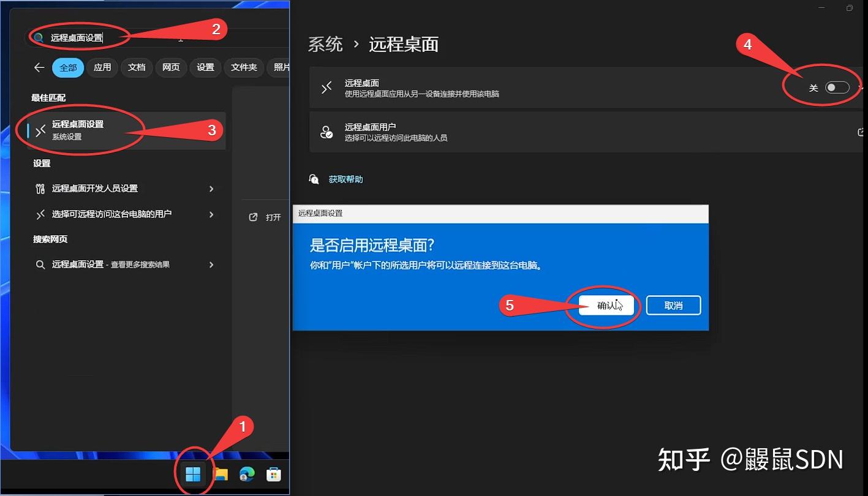The height and width of the screenshot is (496, 868).
Task: Minimize the Settings window
Action: click(821, 8)
